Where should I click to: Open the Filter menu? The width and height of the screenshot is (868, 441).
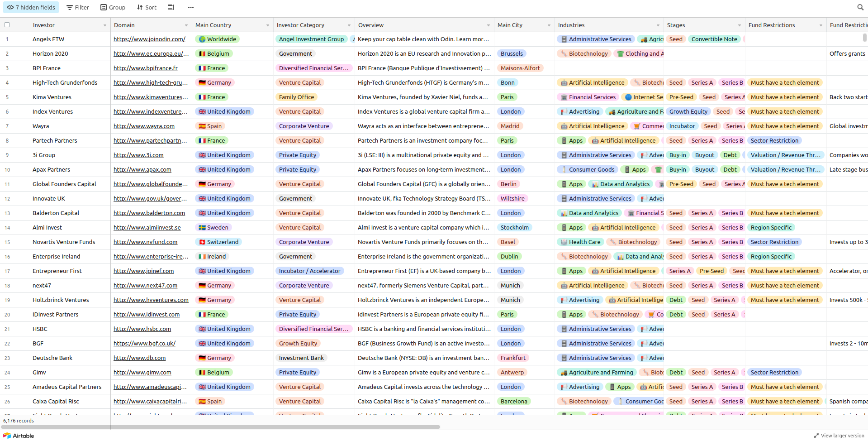coord(78,7)
